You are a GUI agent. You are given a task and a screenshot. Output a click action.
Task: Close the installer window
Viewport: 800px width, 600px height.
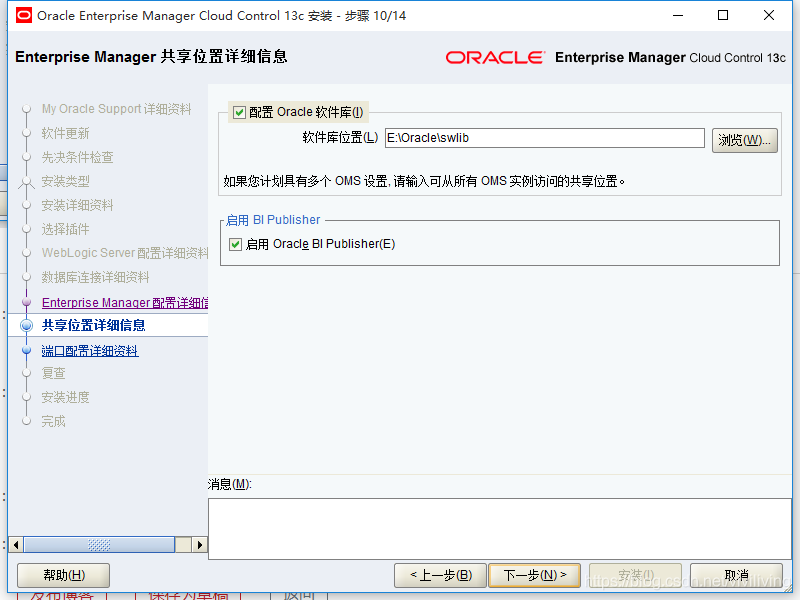pyautogui.click(x=769, y=15)
